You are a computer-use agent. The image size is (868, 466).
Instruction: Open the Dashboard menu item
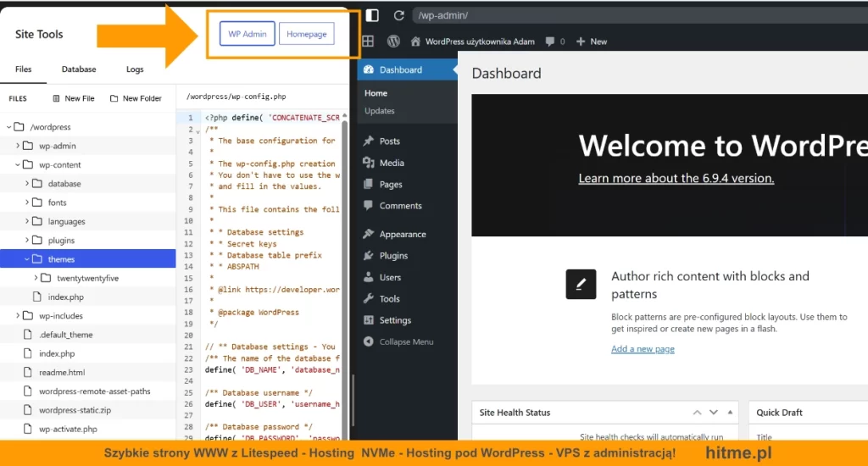click(408, 69)
